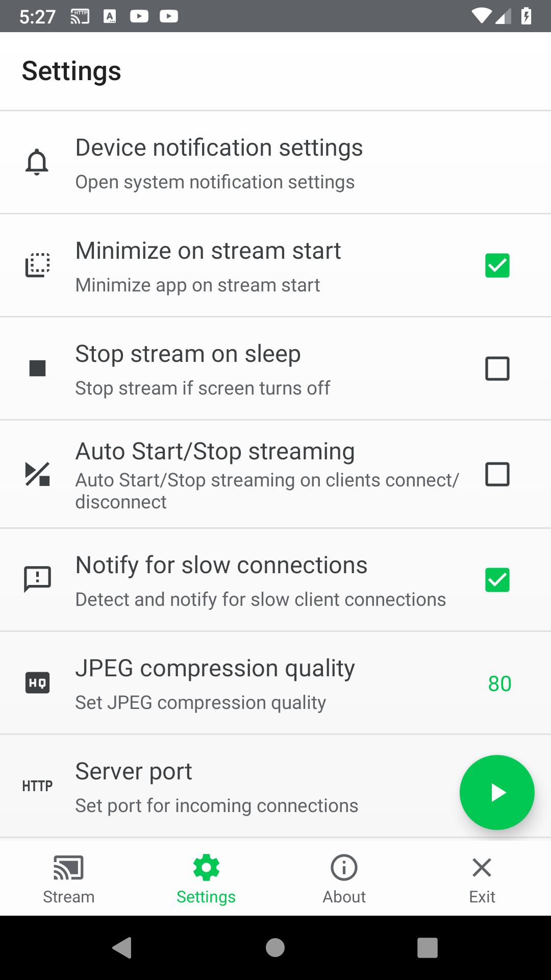Tap the minimize-on-stream-start dashed square icon
This screenshot has height=980, width=551.
pyautogui.click(x=38, y=265)
